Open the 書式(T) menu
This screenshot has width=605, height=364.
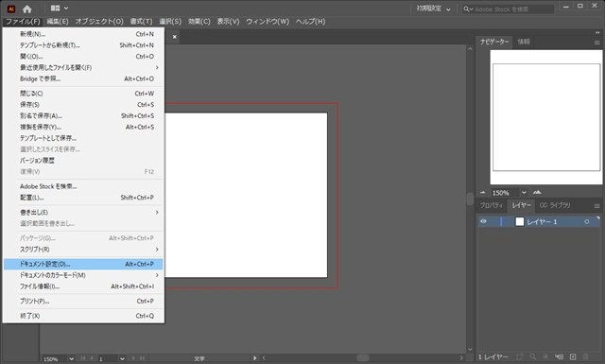click(x=141, y=21)
